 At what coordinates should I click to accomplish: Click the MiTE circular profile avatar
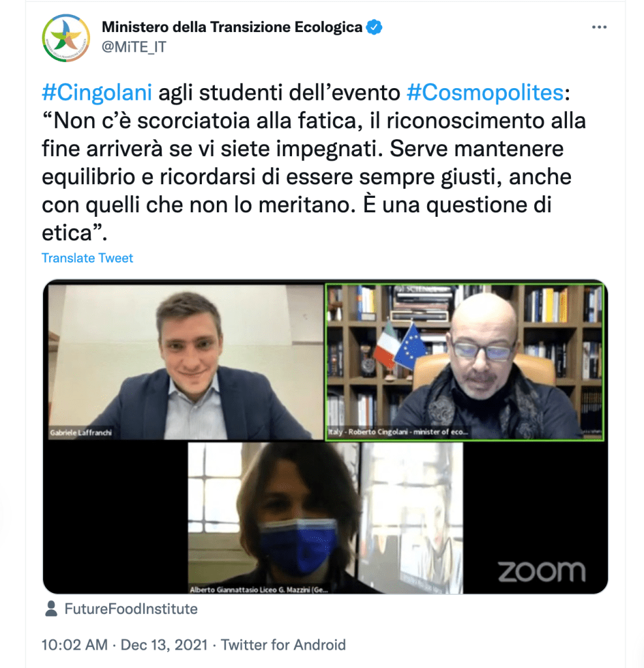pyautogui.click(x=66, y=38)
